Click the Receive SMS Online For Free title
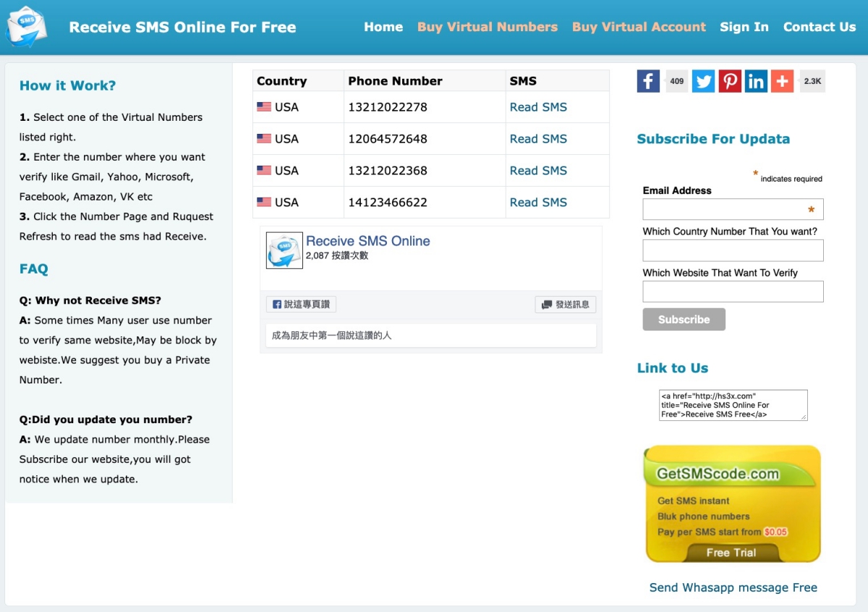The height and width of the screenshot is (612, 868). 182,27
